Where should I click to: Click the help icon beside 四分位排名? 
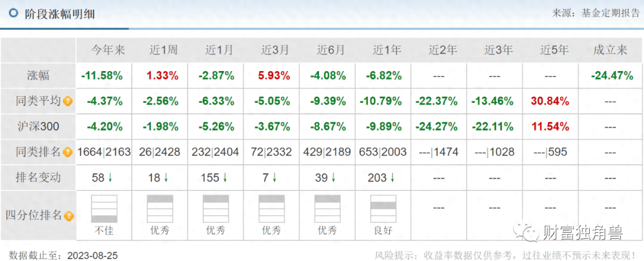pos(69,216)
